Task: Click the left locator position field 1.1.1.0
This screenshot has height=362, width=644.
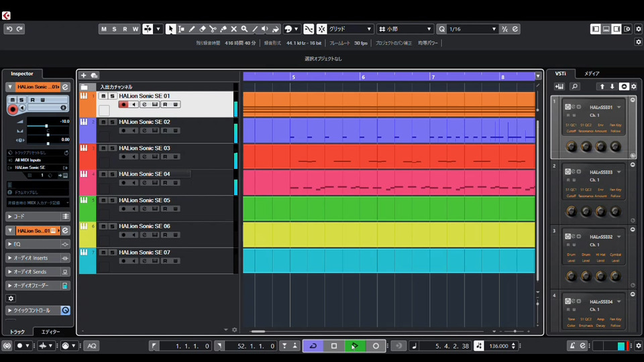Action: click(x=185, y=346)
